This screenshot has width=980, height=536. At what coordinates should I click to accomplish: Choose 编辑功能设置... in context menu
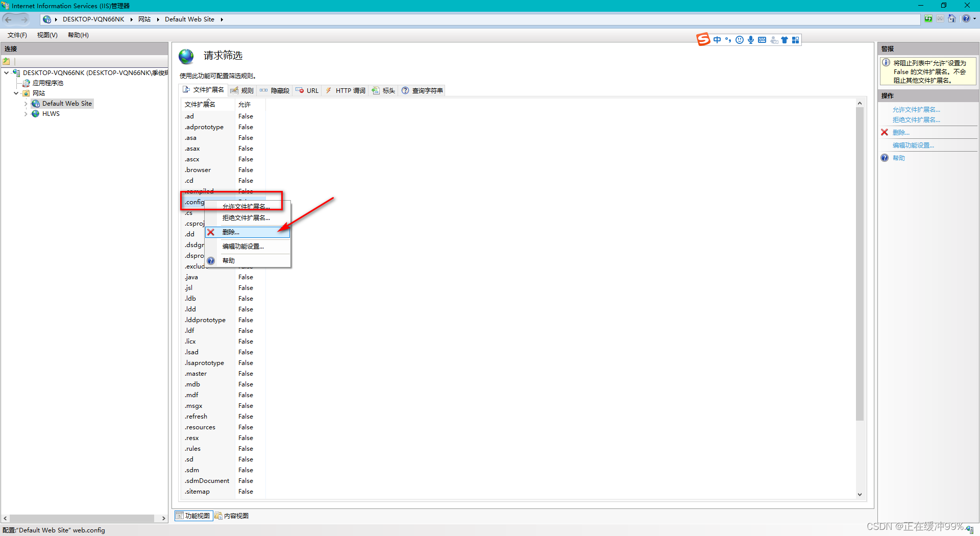tap(247, 247)
